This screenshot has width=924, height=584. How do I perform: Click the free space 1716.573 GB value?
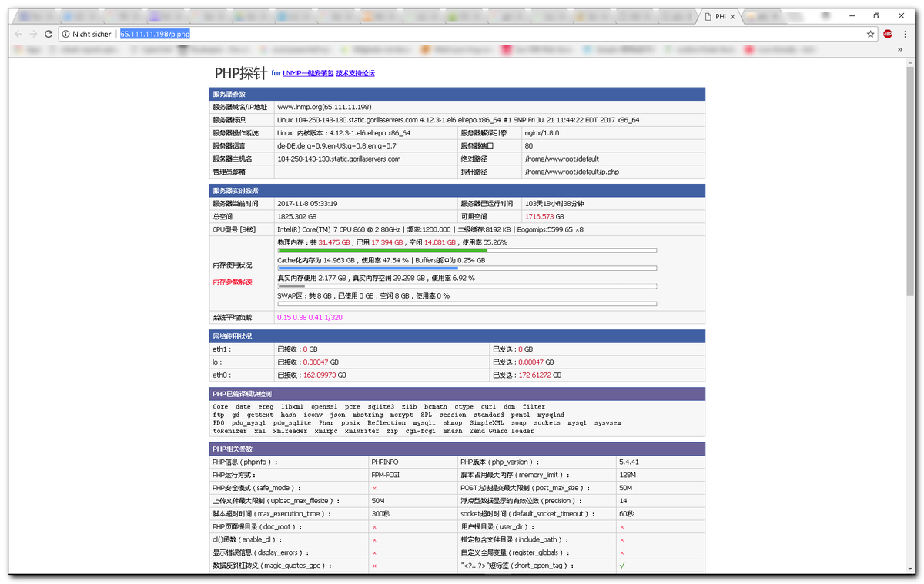(544, 217)
